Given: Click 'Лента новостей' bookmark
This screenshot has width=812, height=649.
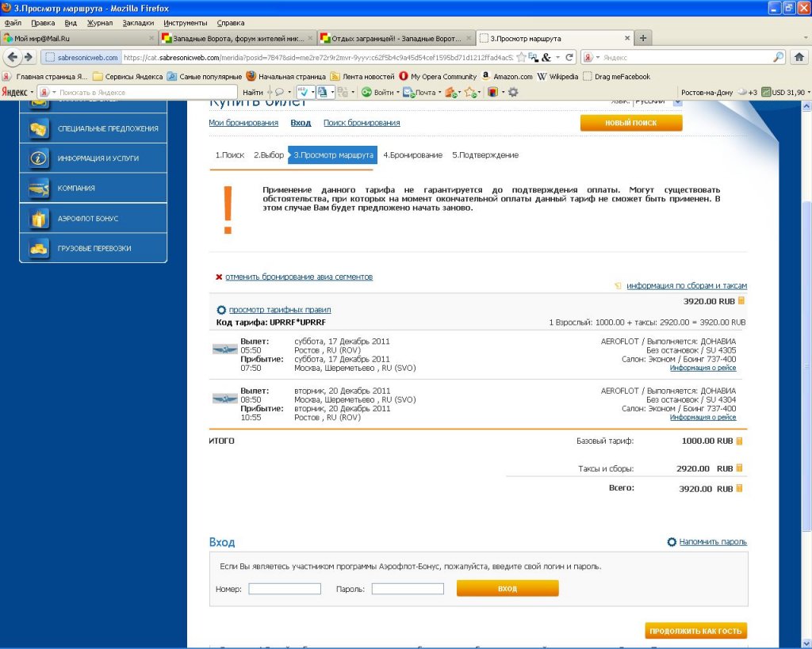Looking at the screenshot, I should pos(362,77).
